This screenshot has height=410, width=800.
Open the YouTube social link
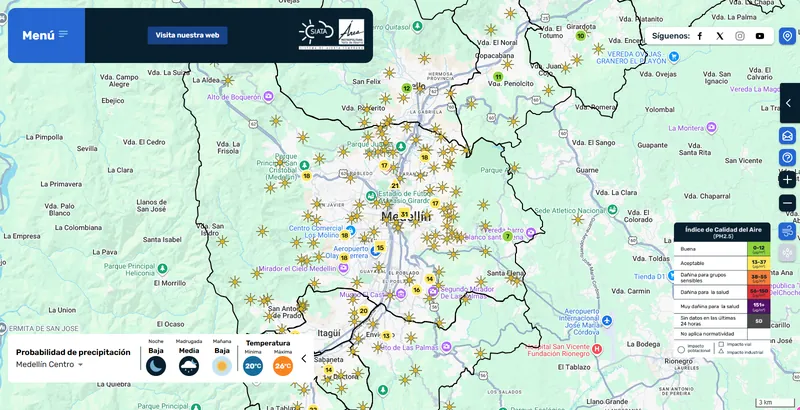click(760, 36)
